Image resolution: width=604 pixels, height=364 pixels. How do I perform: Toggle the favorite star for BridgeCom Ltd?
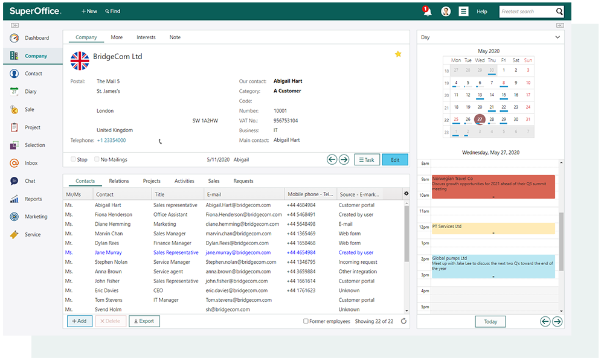pos(398,54)
